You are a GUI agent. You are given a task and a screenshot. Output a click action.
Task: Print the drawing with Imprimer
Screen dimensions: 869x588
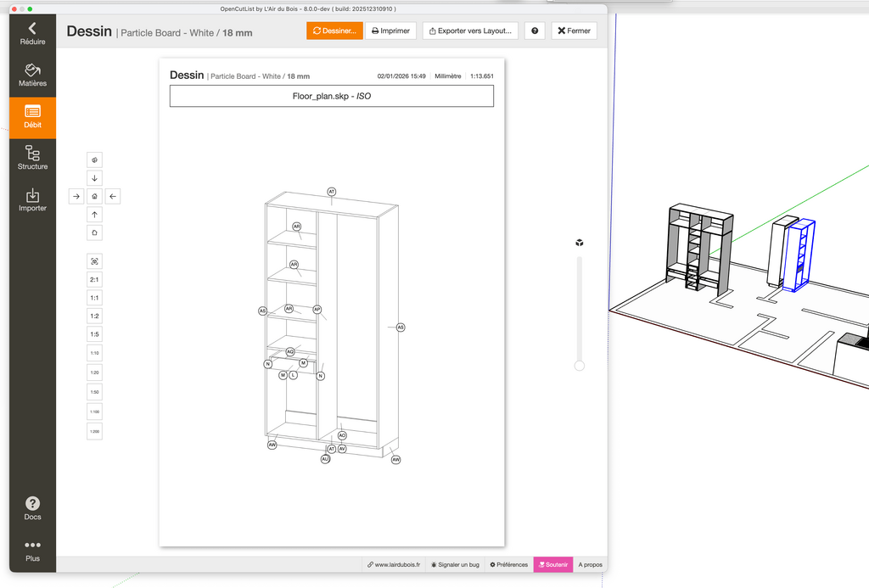tap(391, 31)
